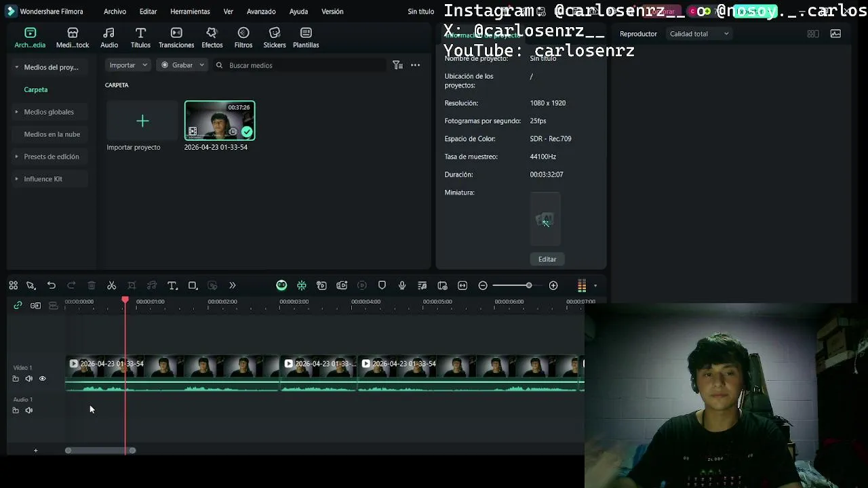Open the media panel three-dots menu
Screen dimensions: 868x488
point(415,65)
